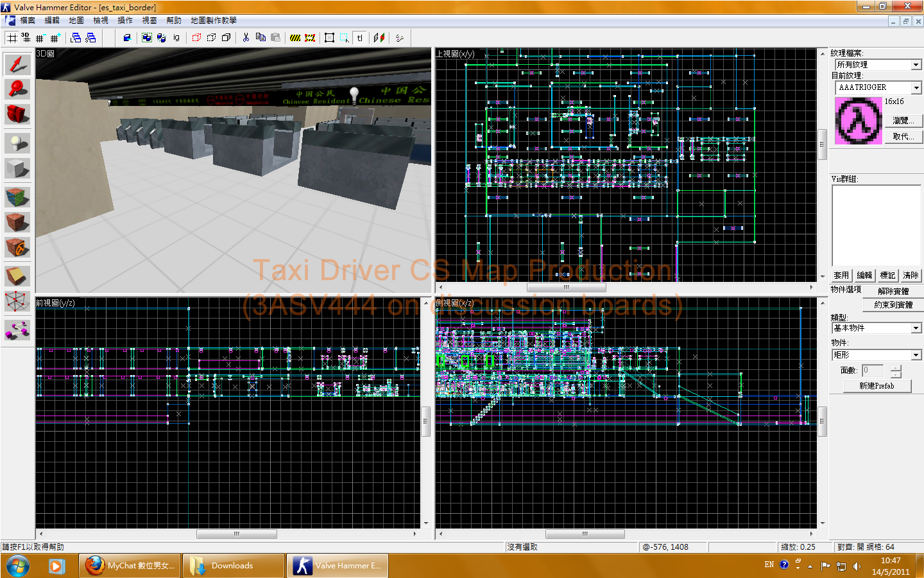Click the volume speaker tray icon
Viewport: 924px width, 578px height.
[x=857, y=566]
